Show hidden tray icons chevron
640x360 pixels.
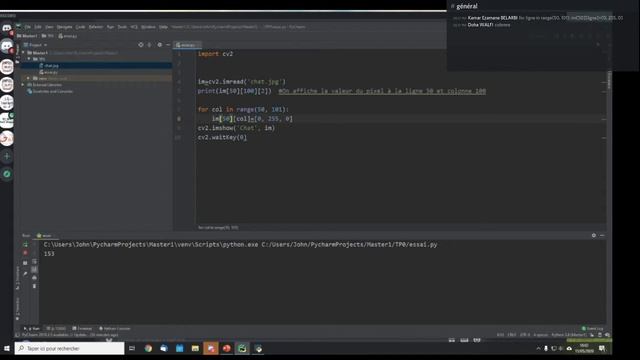(538, 348)
